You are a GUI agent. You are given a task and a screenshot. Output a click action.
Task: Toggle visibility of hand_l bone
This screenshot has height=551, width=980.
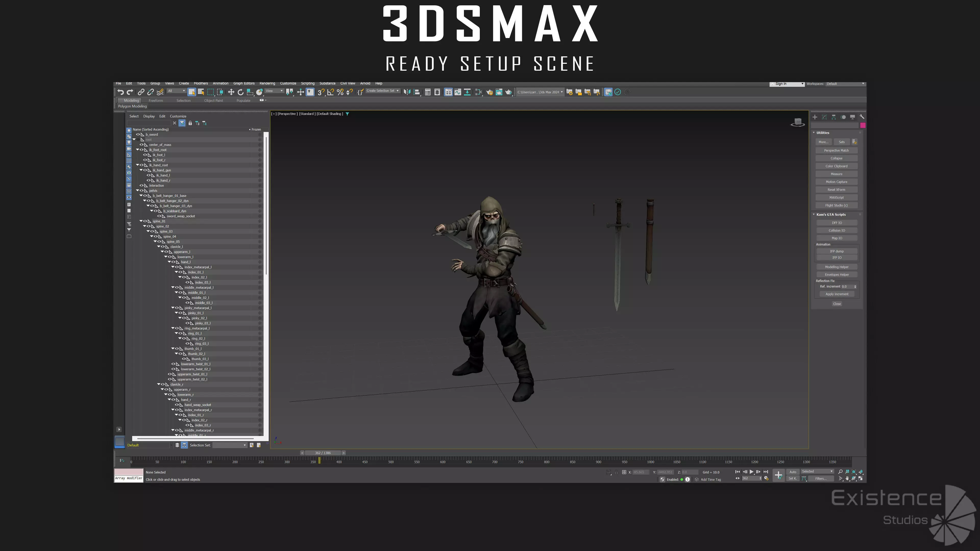pyautogui.click(x=174, y=262)
